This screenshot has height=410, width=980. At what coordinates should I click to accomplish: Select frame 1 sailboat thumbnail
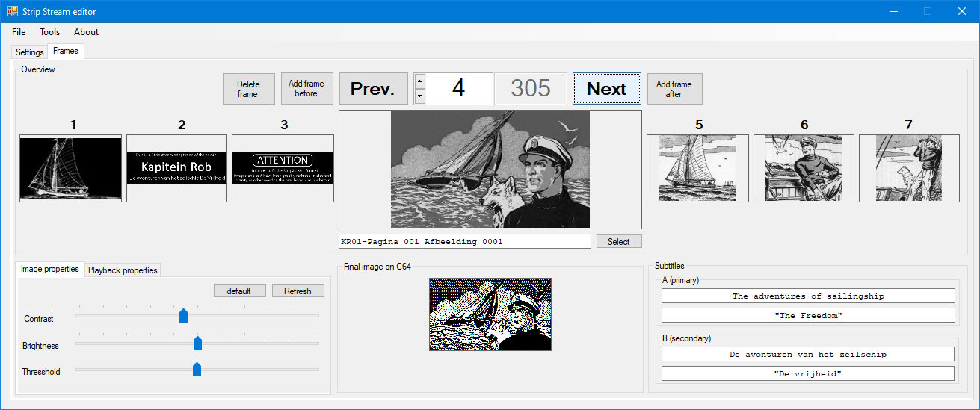pyautogui.click(x=70, y=169)
